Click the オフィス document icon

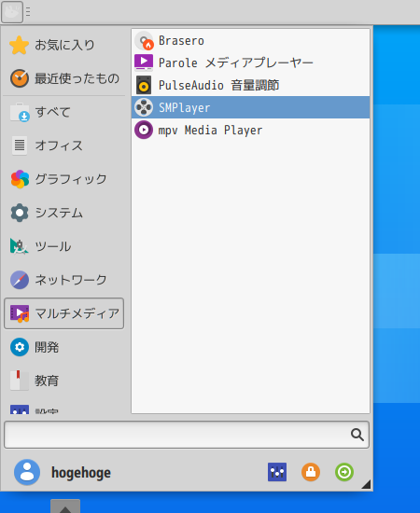point(20,146)
